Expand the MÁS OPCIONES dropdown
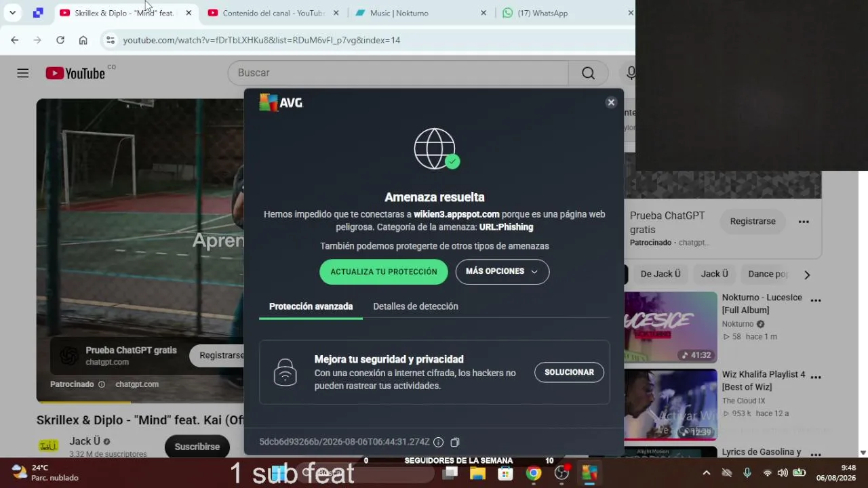 [502, 272]
